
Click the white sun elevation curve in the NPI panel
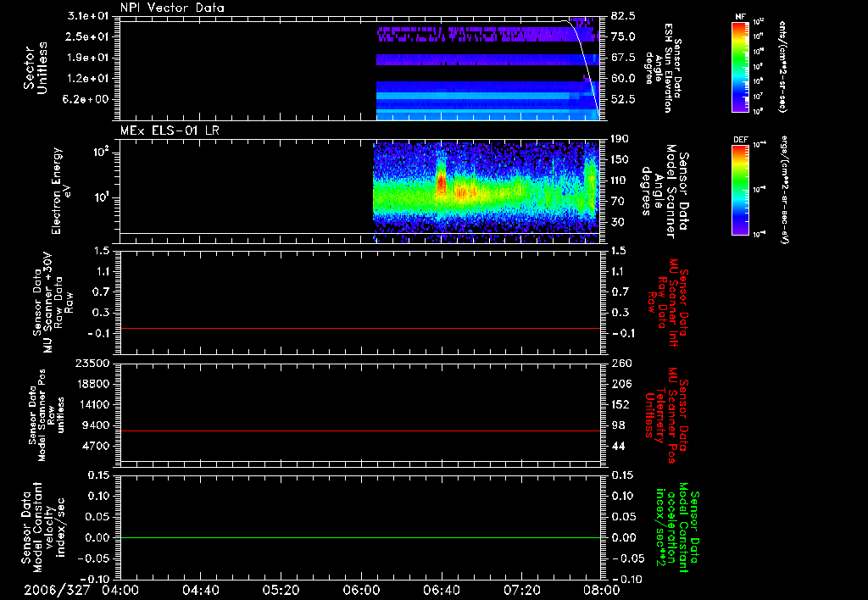pyautogui.click(x=584, y=61)
